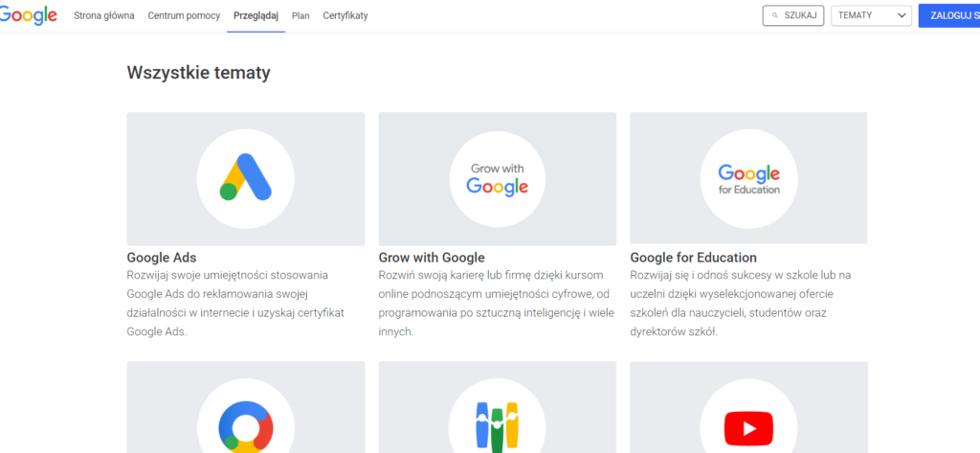Click the description starting 'Rozwiń swoją karierę lub firmę'
The image size is (980, 453).
(x=497, y=304)
